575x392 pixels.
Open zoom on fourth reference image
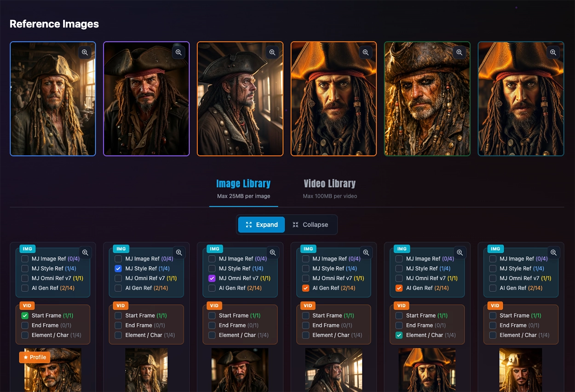366,52
